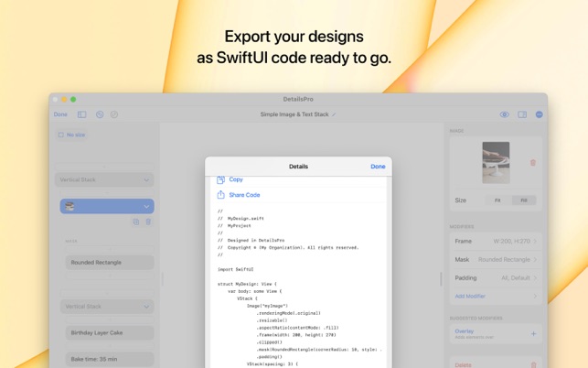Screen dimensions: 588x368
Task: Click '.frame(width: 200, height: 270)' code line
Action: pyautogui.click(x=296, y=335)
